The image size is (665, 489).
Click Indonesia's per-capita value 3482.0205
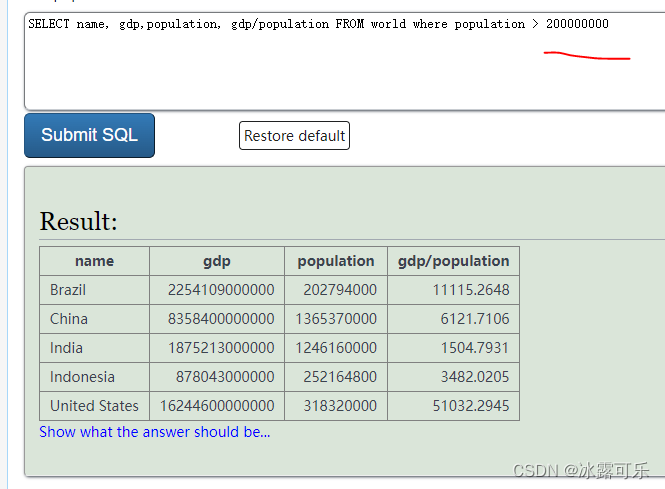475,377
